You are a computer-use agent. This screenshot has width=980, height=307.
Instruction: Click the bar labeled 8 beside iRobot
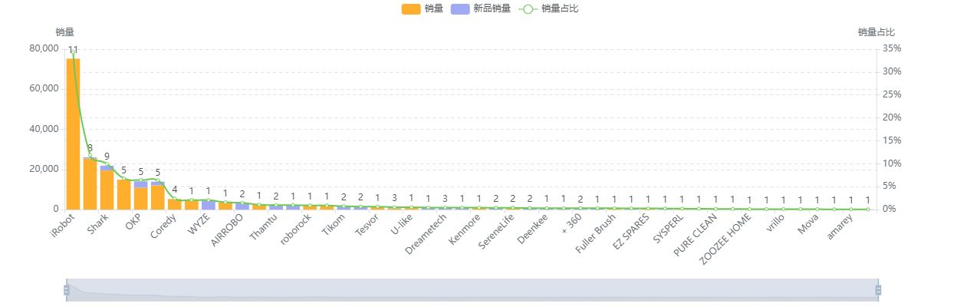[x=90, y=183]
